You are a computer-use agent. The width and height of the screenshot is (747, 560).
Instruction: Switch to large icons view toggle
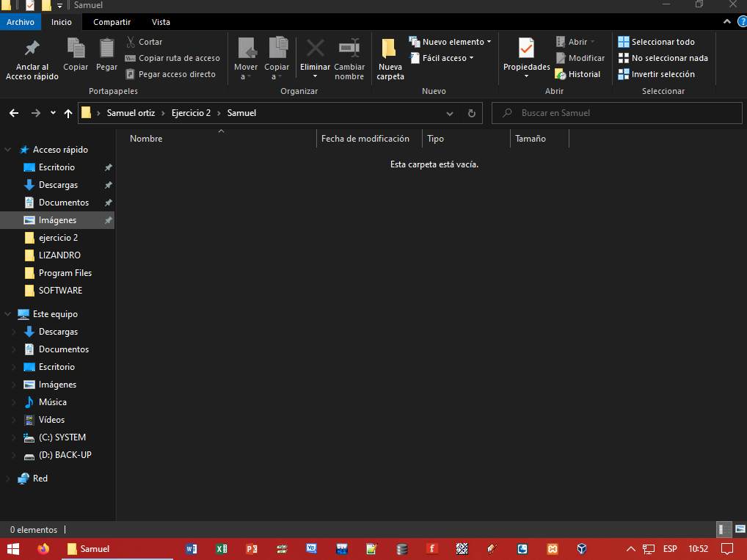click(740, 529)
